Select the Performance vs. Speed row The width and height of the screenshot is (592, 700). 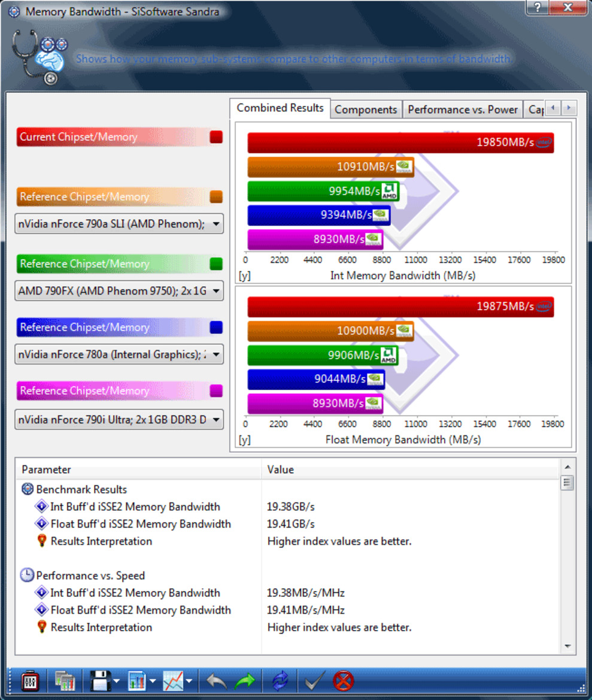click(83, 575)
